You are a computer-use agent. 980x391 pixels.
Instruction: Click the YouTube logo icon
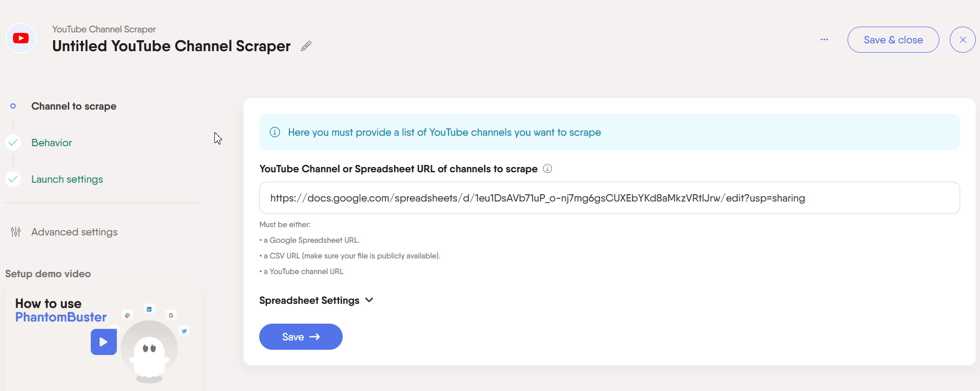pyautogui.click(x=21, y=38)
